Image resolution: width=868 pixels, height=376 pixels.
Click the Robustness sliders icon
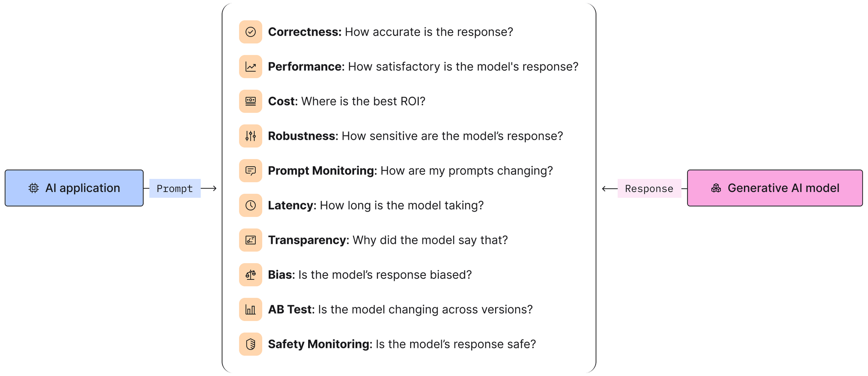[x=250, y=136]
